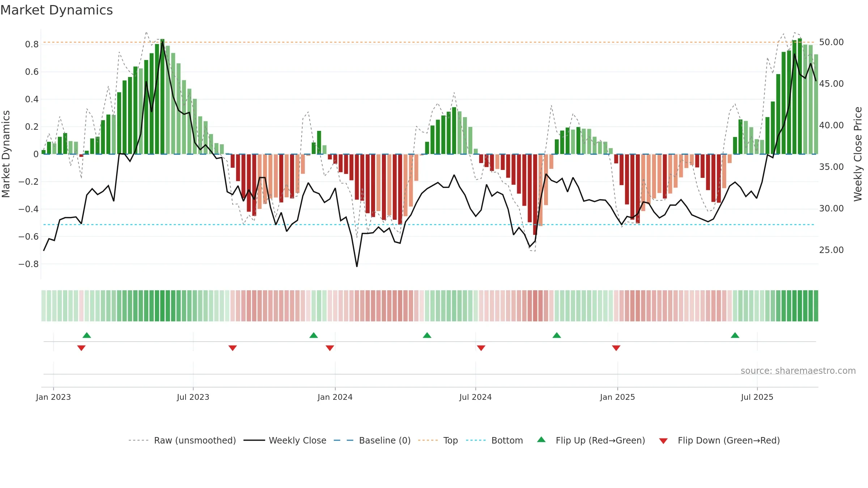Click the red flip-down marker just before Jan 2024

point(330,348)
